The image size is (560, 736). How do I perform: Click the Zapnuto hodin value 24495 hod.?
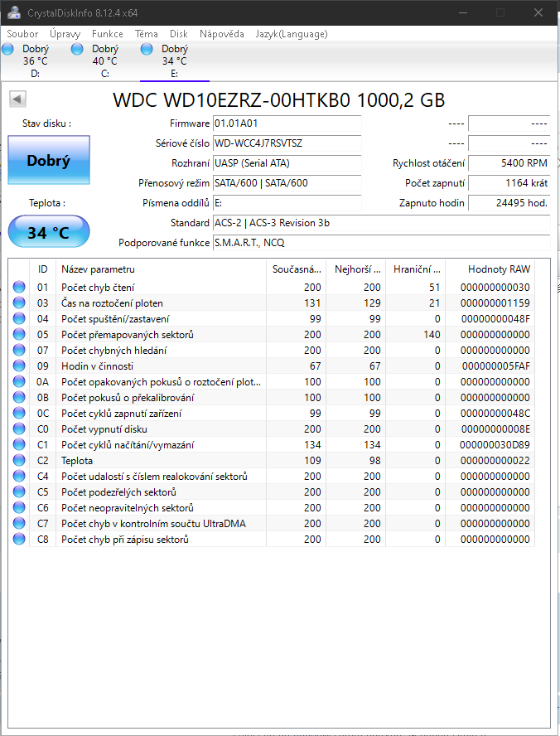[509, 203]
